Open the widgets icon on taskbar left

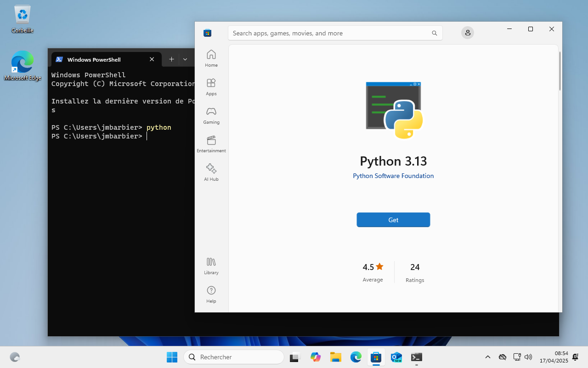click(15, 357)
